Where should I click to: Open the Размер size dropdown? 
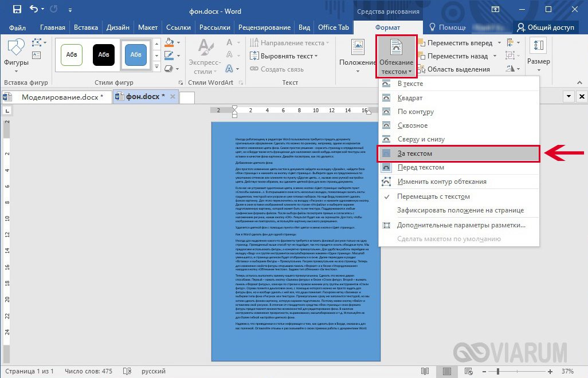point(539,56)
